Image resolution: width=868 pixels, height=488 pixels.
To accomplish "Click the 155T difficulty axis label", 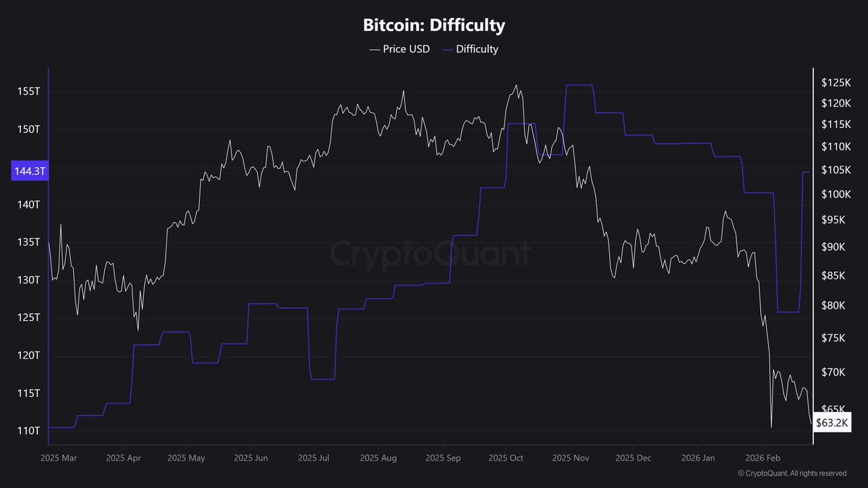I will (29, 92).
